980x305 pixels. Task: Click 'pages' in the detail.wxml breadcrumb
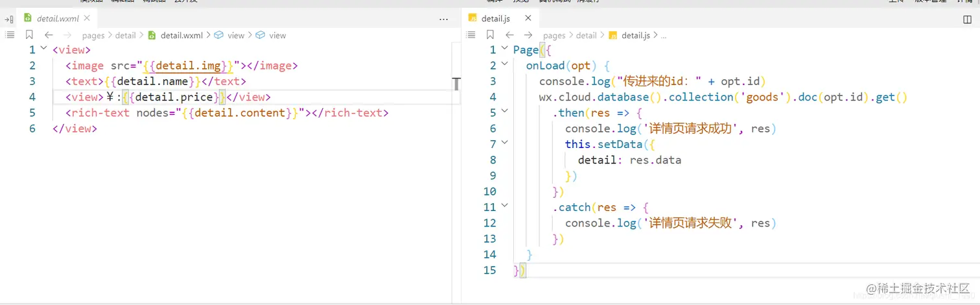click(93, 35)
